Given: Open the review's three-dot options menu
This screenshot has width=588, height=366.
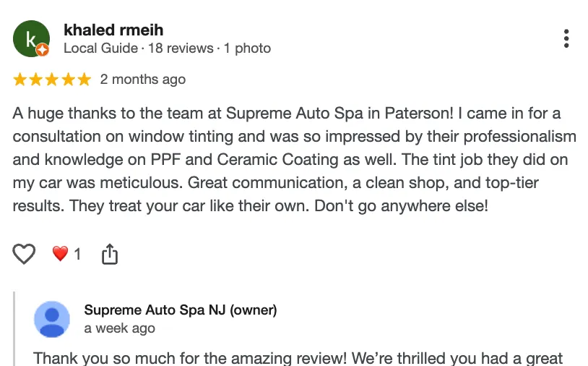Looking at the screenshot, I should tap(566, 39).
